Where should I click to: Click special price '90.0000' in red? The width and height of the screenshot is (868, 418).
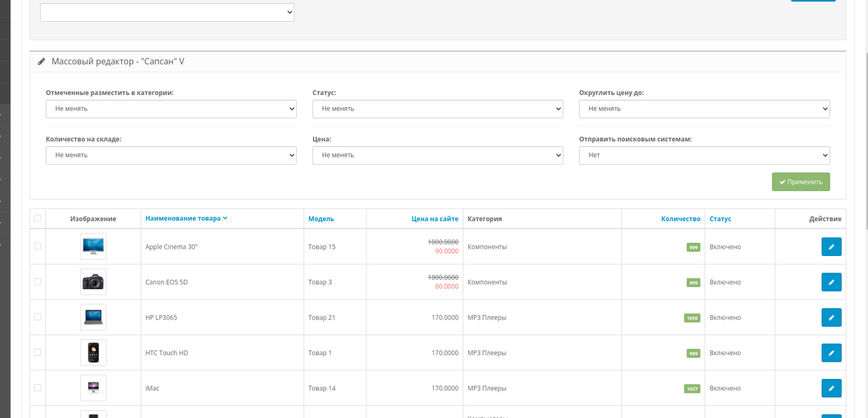pyautogui.click(x=446, y=251)
